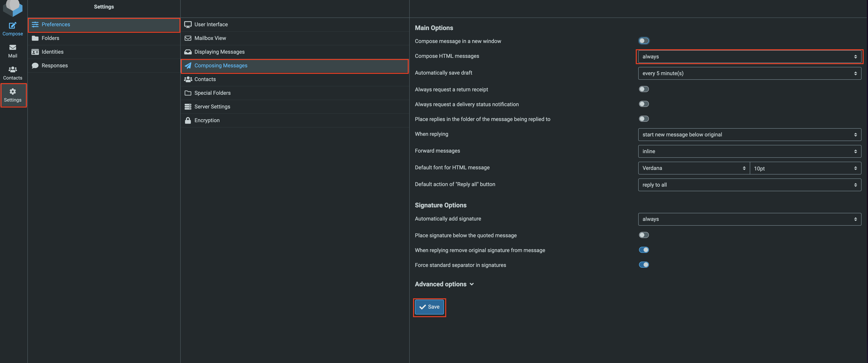Select the Preferences menu item
This screenshot has width=868, height=363.
[x=104, y=25]
